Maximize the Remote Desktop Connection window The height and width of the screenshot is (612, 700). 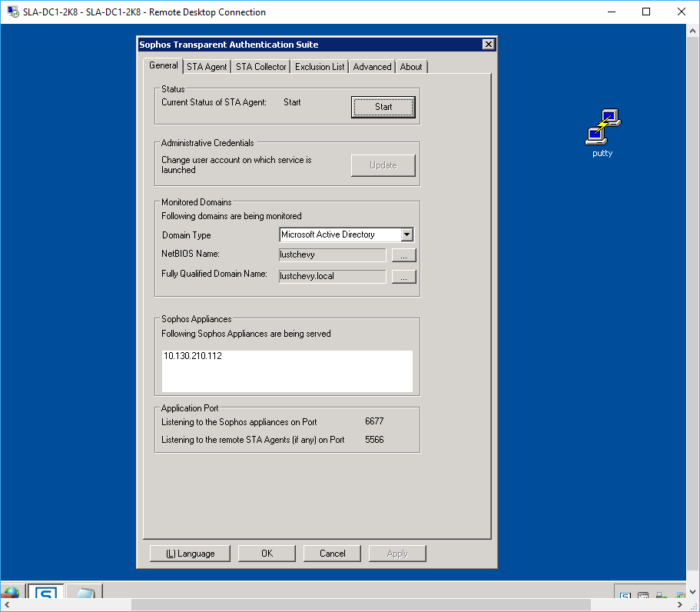646,12
